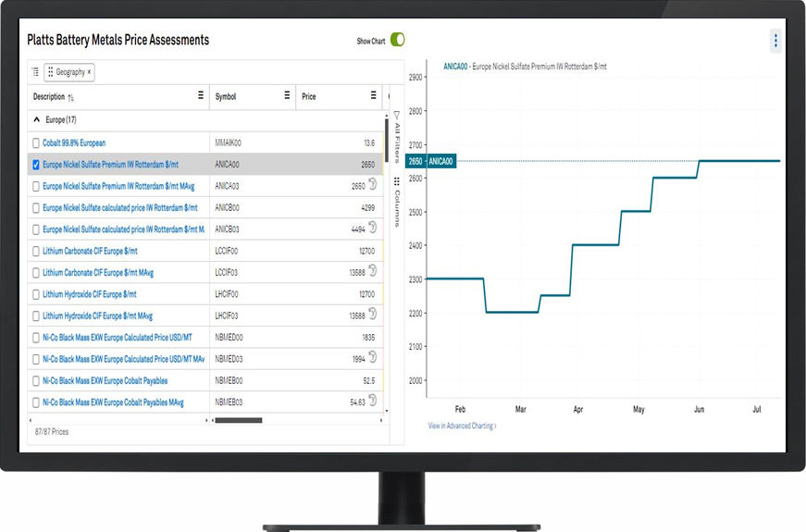The height and width of the screenshot is (532, 806).
Task: Click the scroll-down arrow of the table
Action: [x=387, y=411]
